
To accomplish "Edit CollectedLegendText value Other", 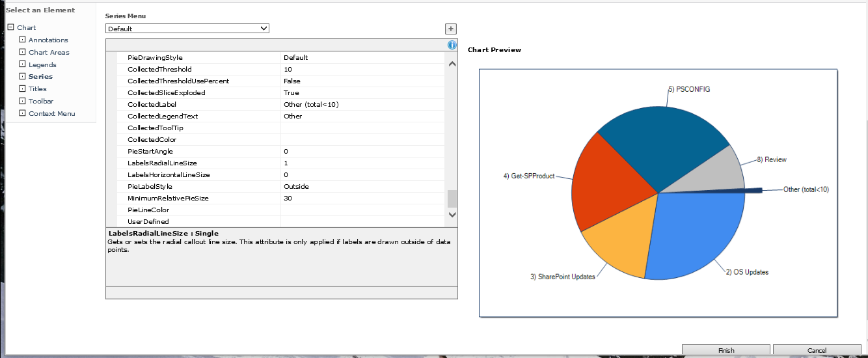I will pos(362,116).
